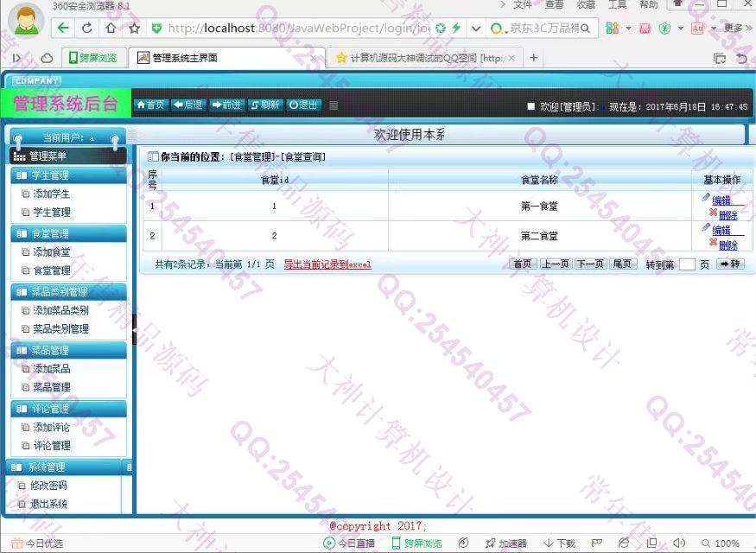Click the 前进 toolbar button
The image size is (756, 553).
click(x=226, y=105)
